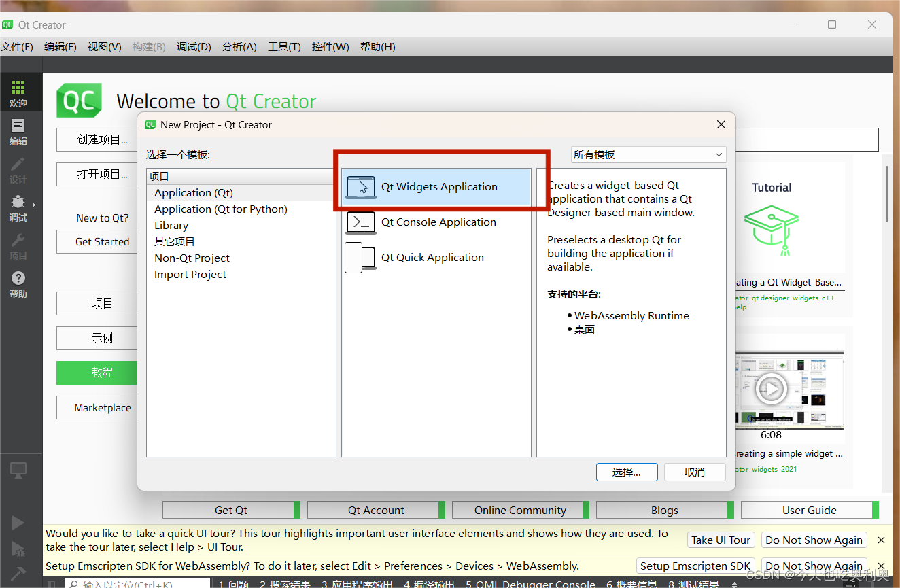900x588 pixels.
Task: Open the 编辑(E) menu
Action: (x=60, y=46)
